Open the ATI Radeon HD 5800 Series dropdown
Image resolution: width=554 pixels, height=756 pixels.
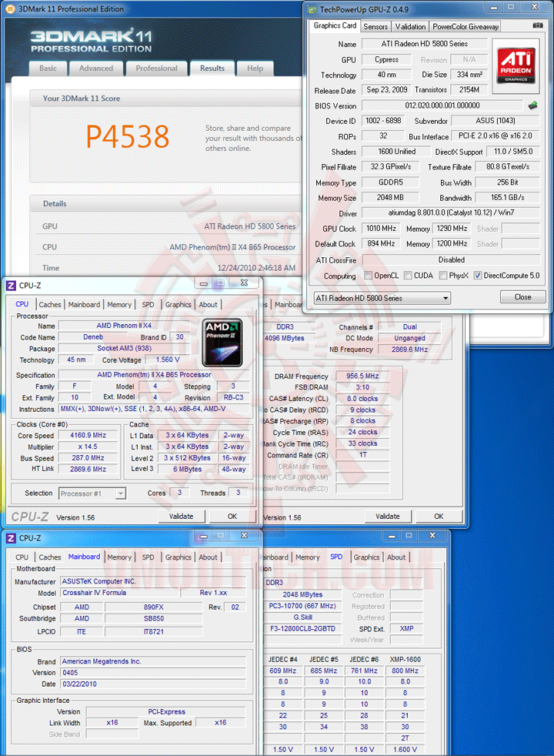(382, 298)
